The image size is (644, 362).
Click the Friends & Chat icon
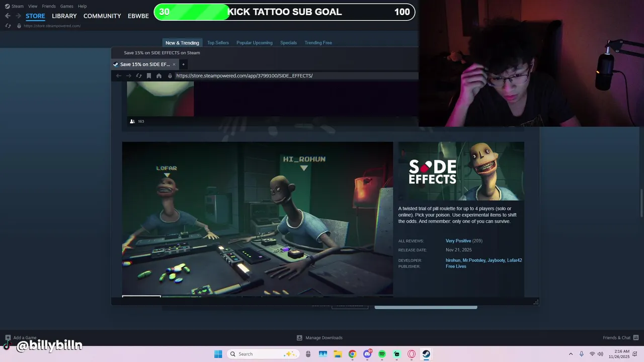[636, 338]
